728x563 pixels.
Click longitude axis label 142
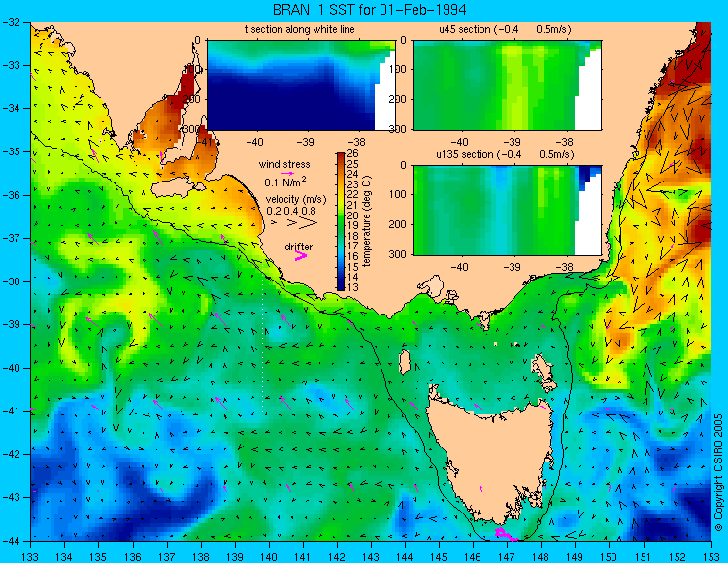tap(337, 556)
